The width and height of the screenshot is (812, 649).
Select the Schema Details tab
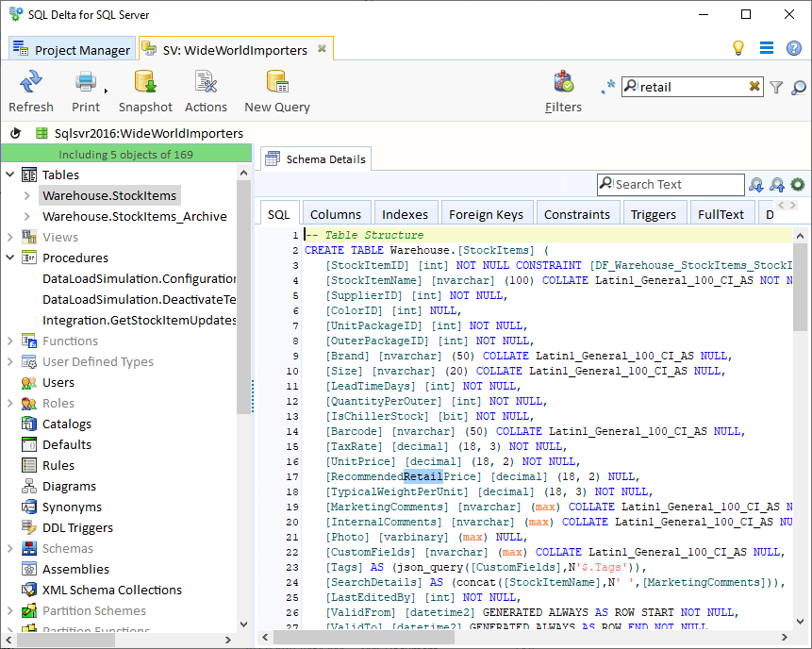pos(316,159)
